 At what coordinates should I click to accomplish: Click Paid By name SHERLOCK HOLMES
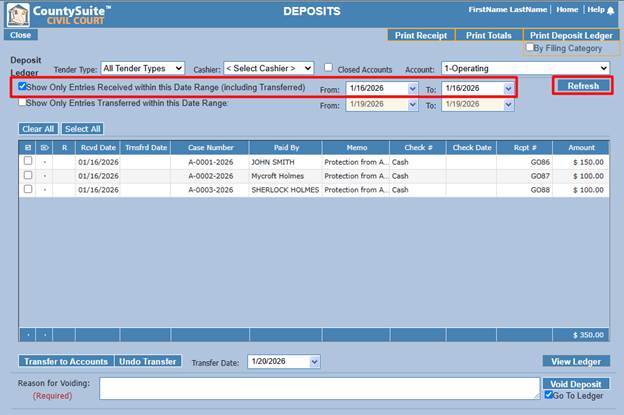[x=285, y=190]
